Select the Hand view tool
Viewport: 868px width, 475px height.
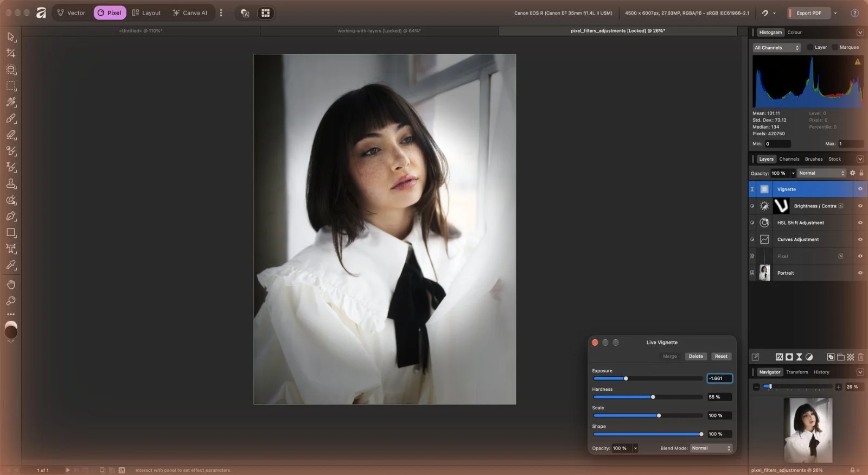[x=11, y=284]
